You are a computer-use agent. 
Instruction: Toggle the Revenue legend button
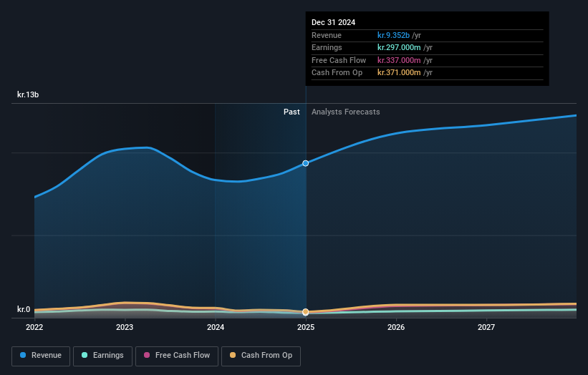coord(41,356)
